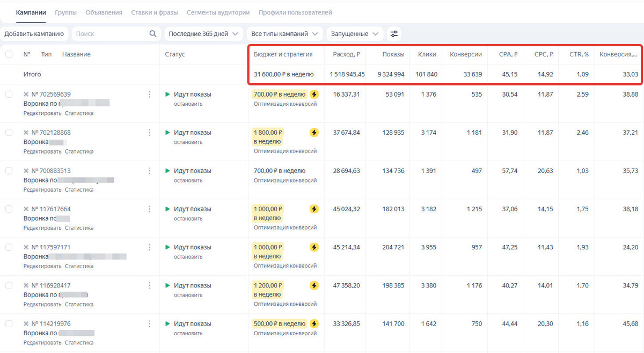
Task: Click campaign type icon next to № 114219976
Action: tap(26, 324)
